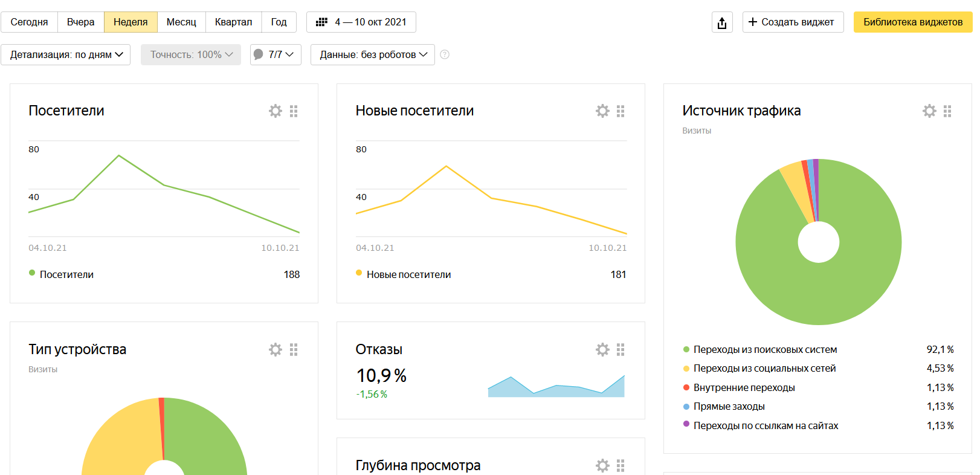Click the drag handle on Источник трафика widget
The height and width of the screenshot is (475, 980).
947,111
